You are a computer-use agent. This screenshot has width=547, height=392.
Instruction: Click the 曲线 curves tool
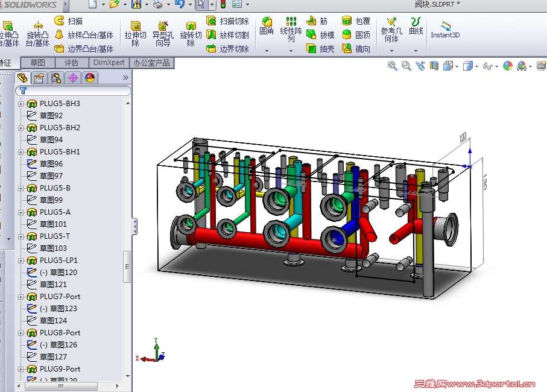pyautogui.click(x=416, y=26)
